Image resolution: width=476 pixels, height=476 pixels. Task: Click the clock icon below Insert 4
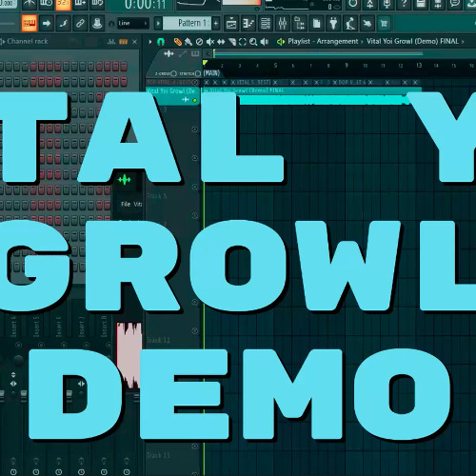[x=13, y=472]
